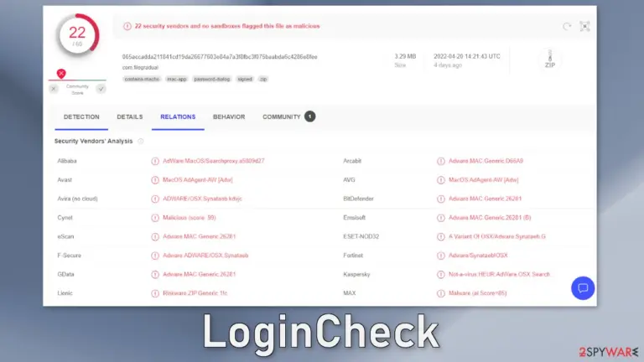
Task: Click the warning icon in the malicious banner
Action: pos(127,26)
